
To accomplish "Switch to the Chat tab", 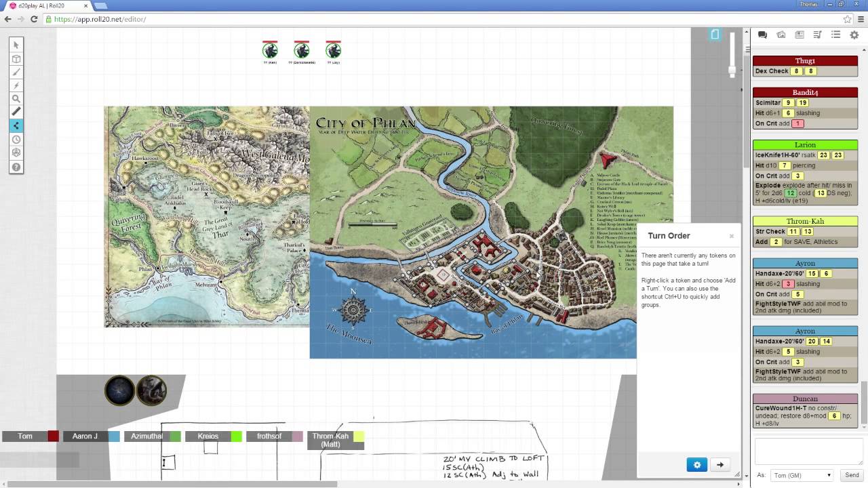I will pos(762,35).
